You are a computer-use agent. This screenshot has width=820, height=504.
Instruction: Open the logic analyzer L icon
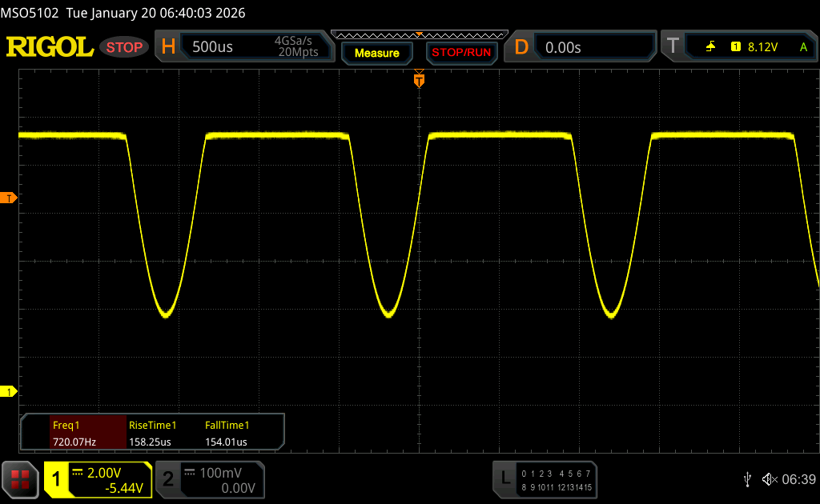[x=504, y=478]
